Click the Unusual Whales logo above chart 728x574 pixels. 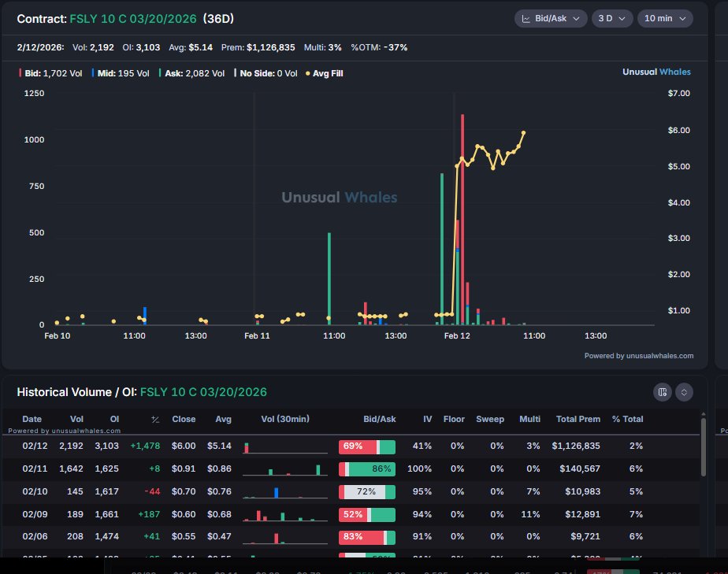click(x=656, y=72)
